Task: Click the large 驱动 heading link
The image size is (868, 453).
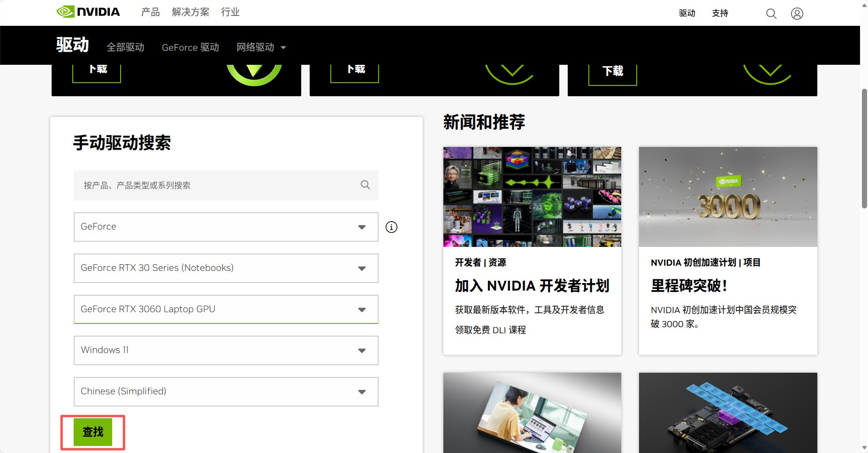Action: [73, 45]
